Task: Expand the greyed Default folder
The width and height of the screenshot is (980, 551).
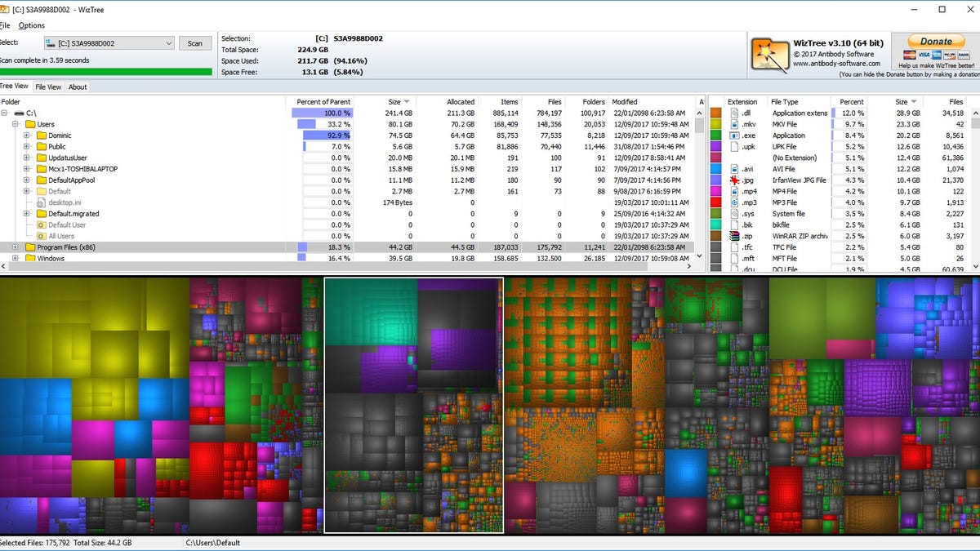Action: point(26,191)
